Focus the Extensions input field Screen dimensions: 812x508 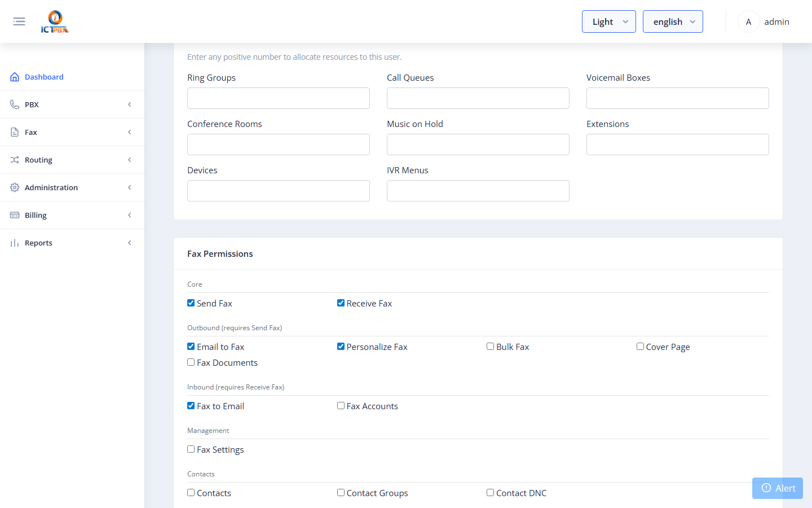[x=678, y=144]
